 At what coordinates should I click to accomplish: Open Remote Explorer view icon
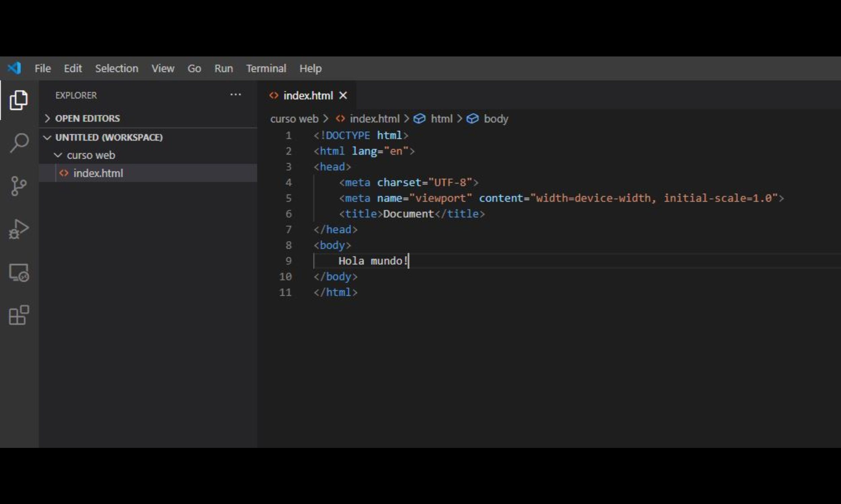point(19,273)
